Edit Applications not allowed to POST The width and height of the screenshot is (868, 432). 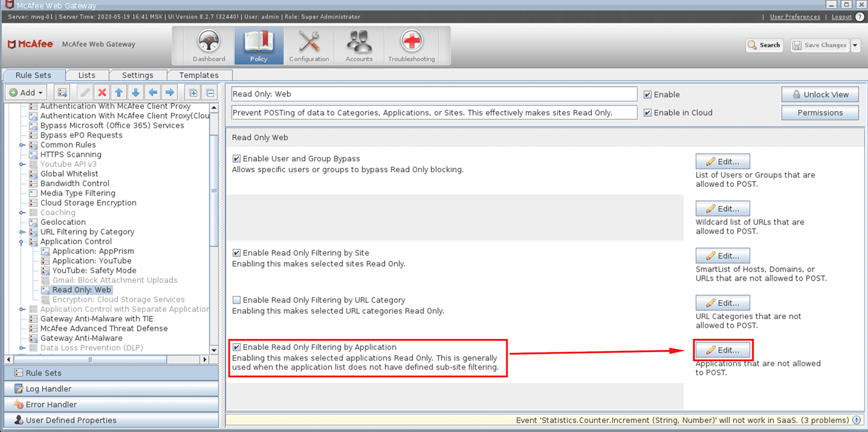(x=723, y=350)
